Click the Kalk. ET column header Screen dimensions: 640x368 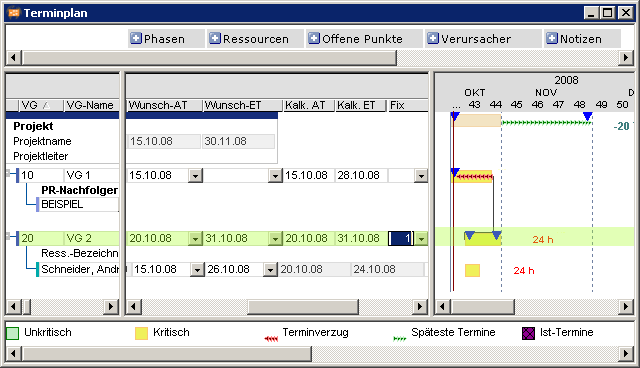pos(360,105)
